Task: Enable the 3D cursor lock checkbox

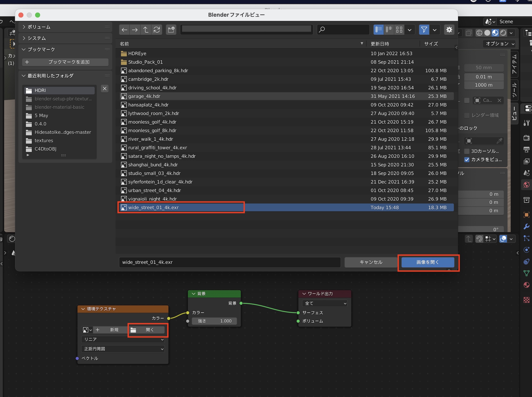Action: (467, 151)
